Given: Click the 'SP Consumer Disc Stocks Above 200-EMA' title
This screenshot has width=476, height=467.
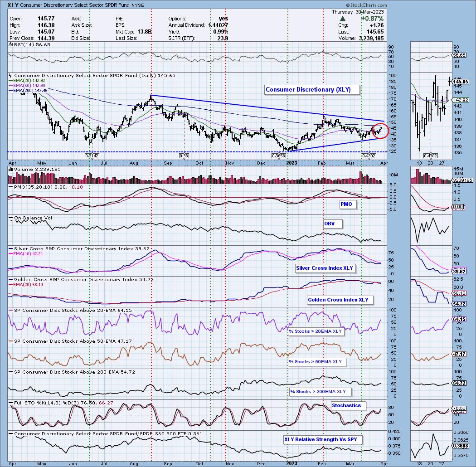Looking at the screenshot, I should (72, 372).
